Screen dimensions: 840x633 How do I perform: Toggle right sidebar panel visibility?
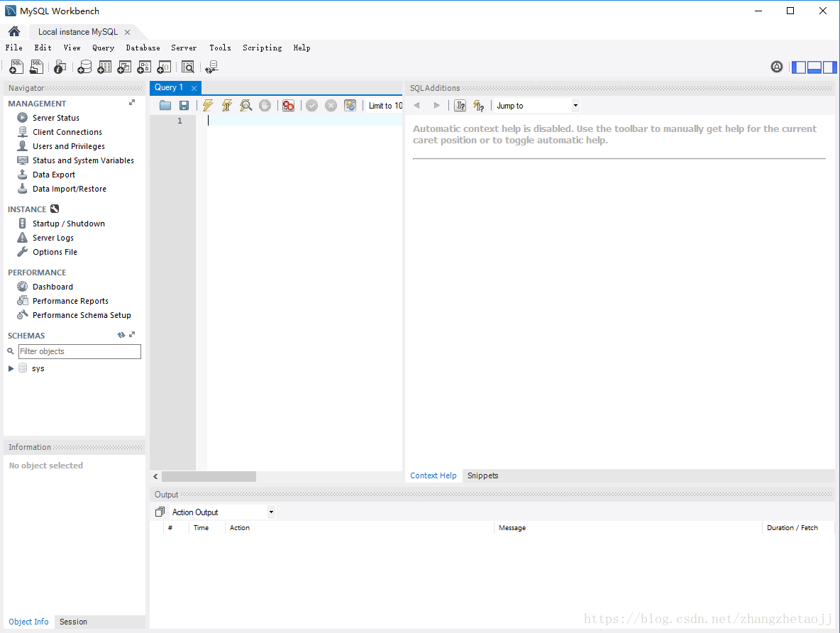pyautogui.click(x=830, y=67)
